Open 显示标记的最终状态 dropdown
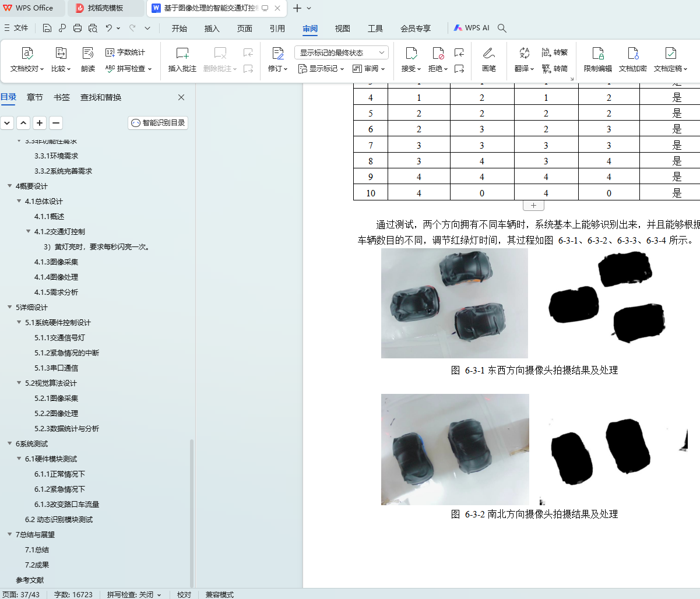Viewport: 700px width, 599px height. pos(342,52)
